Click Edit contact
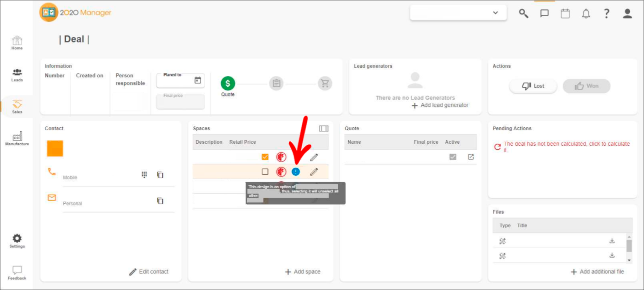Image resolution: width=644 pixels, height=290 pixels. point(148,272)
